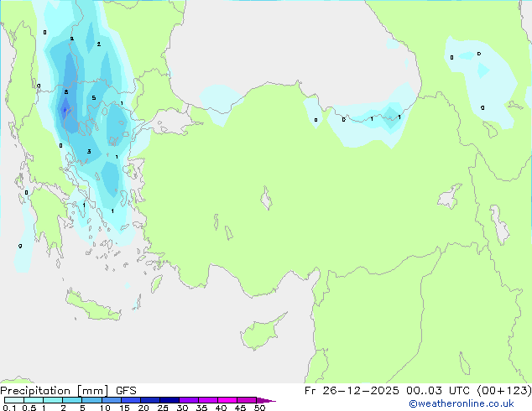This screenshot has height=411, width=532.
Task: Click the '45' legend scale label
Action: click(240, 408)
